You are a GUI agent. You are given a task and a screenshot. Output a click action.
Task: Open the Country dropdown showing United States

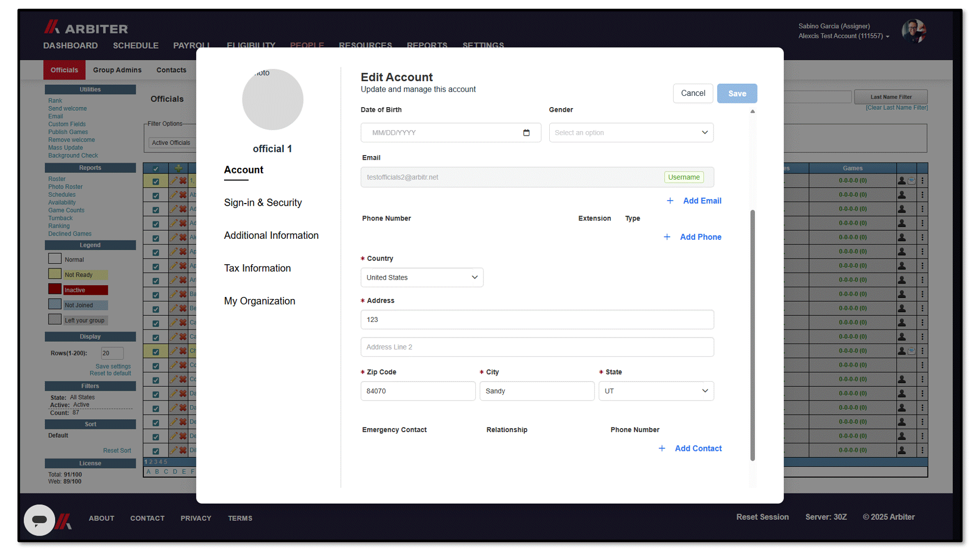422,278
